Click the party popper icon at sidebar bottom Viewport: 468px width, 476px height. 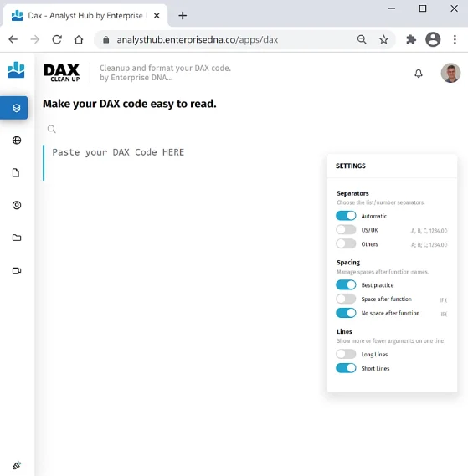pyautogui.click(x=17, y=465)
